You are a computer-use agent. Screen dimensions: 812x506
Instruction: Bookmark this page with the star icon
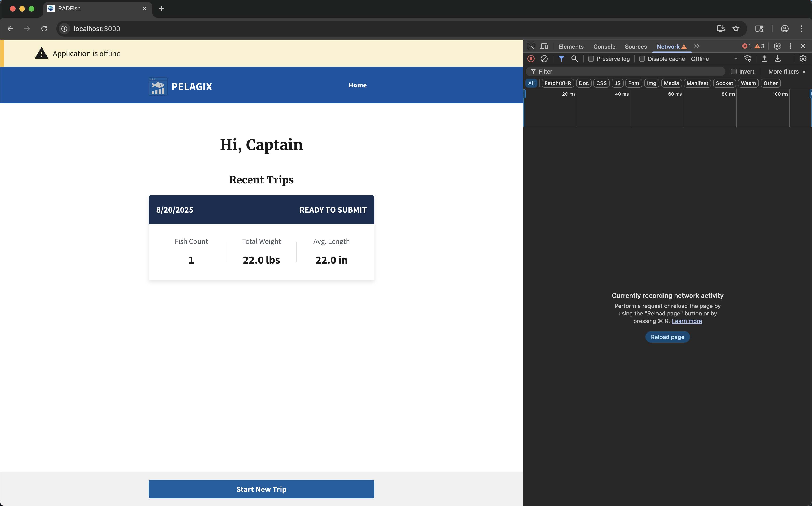coord(736,29)
